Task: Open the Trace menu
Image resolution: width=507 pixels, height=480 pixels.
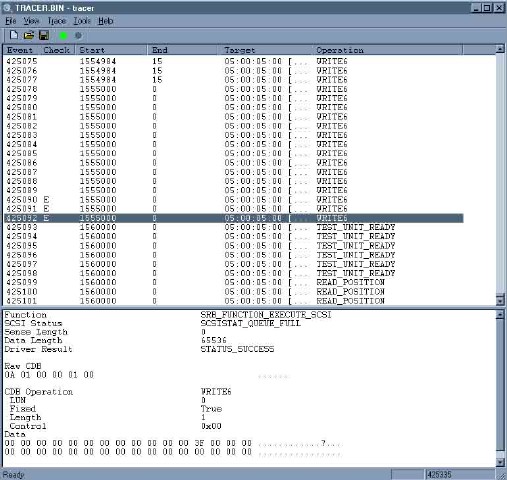Action: tap(57, 21)
